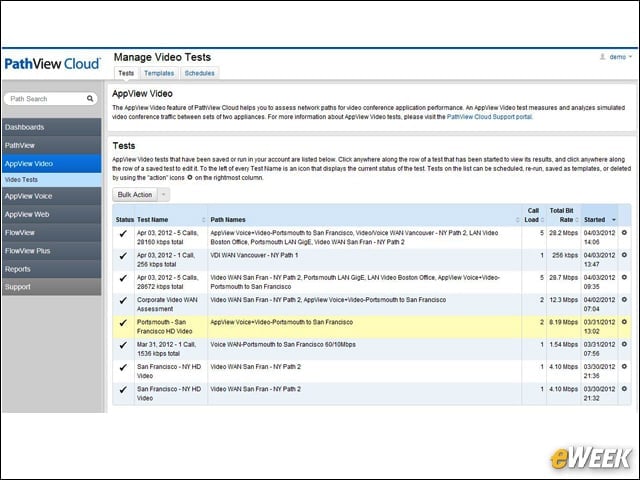Viewport: 640px width, 480px height.
Task: Click into the Path Search field
Action: point(47,99)
